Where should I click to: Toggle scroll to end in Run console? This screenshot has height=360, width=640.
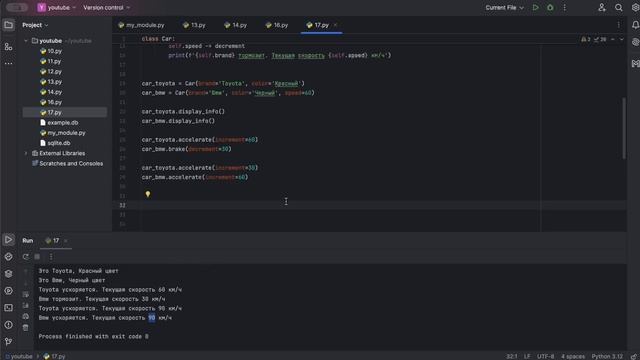25,305
